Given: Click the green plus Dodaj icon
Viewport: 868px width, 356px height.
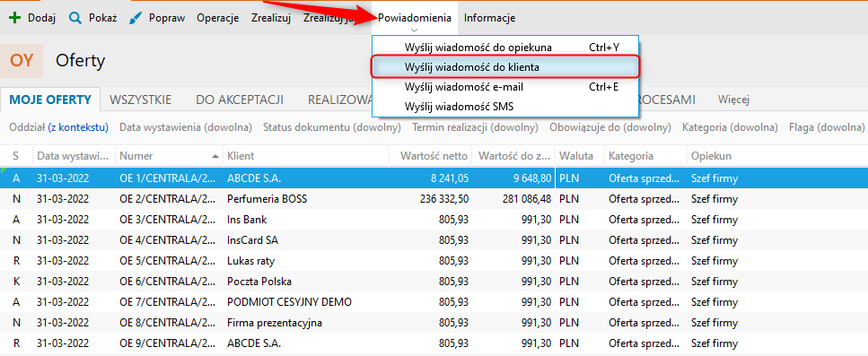Looking at the screenshot, I should [15, 18].
